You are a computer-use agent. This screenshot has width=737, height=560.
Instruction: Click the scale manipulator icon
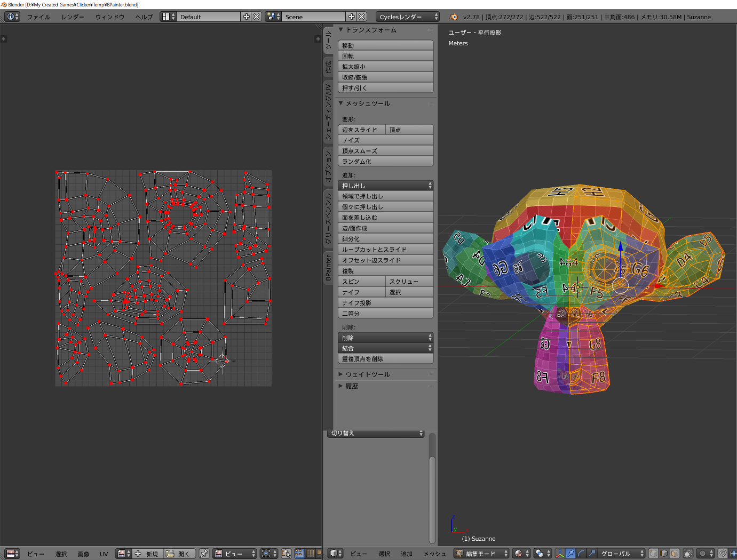(x=591, y=554)
